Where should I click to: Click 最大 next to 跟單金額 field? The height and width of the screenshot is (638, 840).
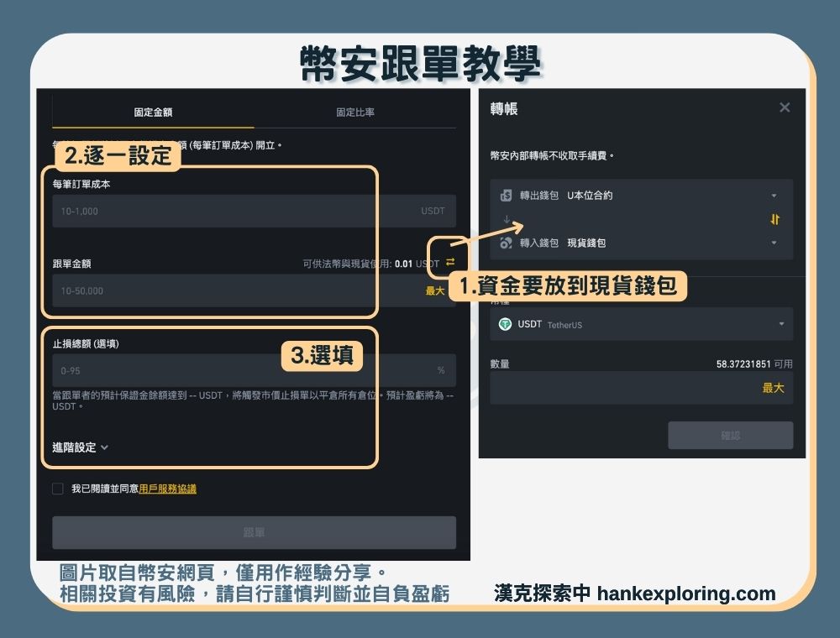435,290
